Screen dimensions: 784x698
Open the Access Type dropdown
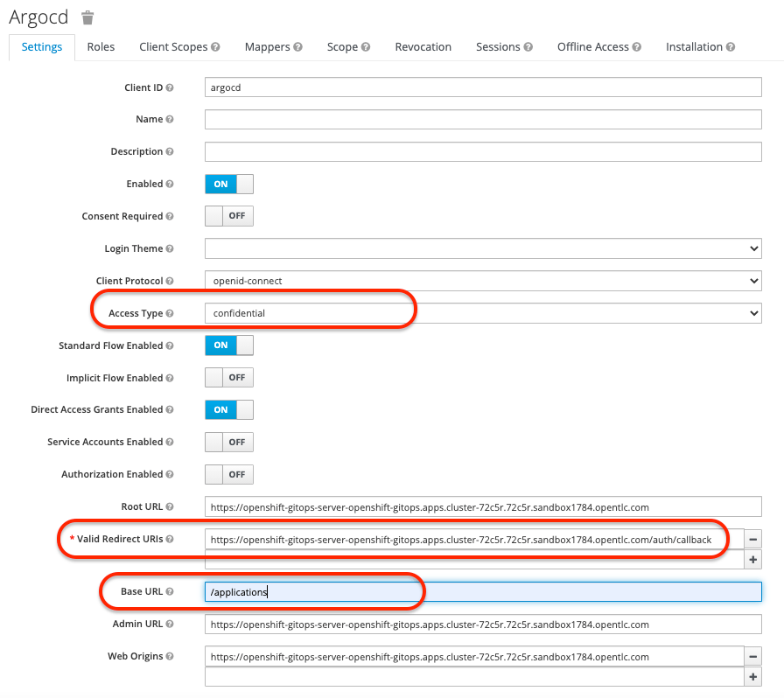click(482, 313)
